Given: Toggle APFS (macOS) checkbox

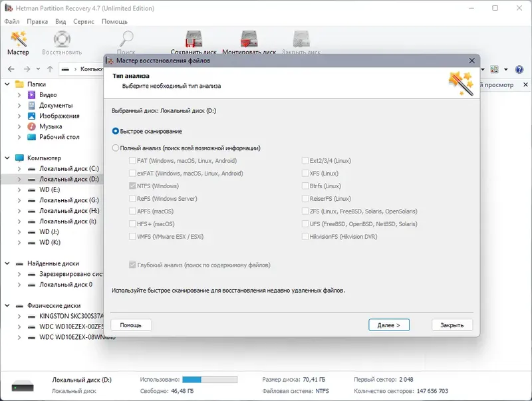Looking at the screenshot, I should (x=132, y=211).
